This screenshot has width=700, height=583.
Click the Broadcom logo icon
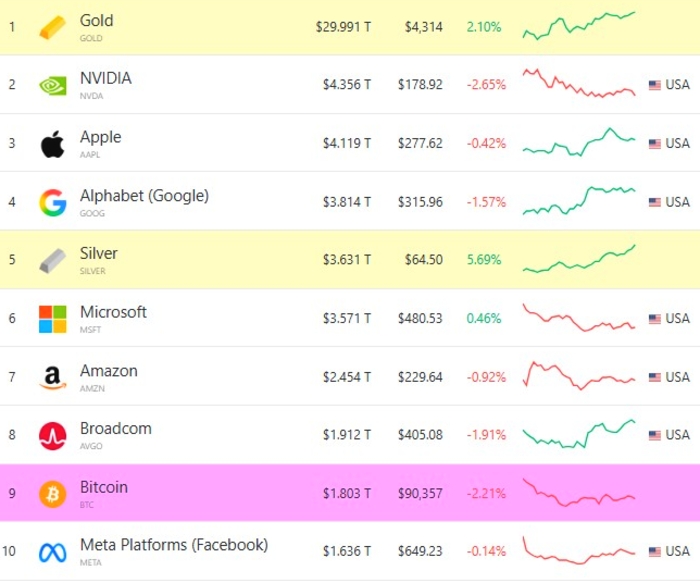[52, 435]
